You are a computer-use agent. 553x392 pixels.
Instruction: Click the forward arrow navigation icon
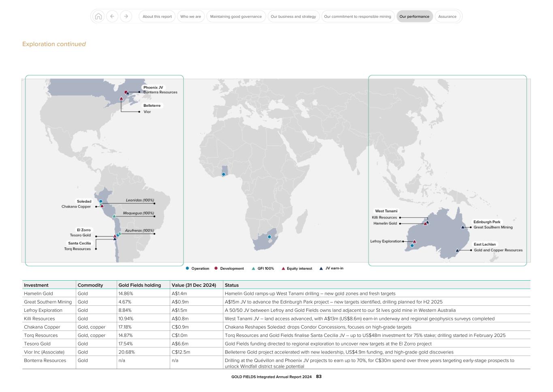(x=126, y=16)
